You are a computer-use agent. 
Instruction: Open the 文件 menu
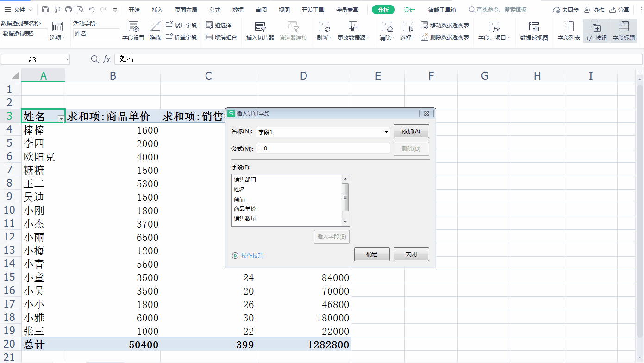coord(19,10)
